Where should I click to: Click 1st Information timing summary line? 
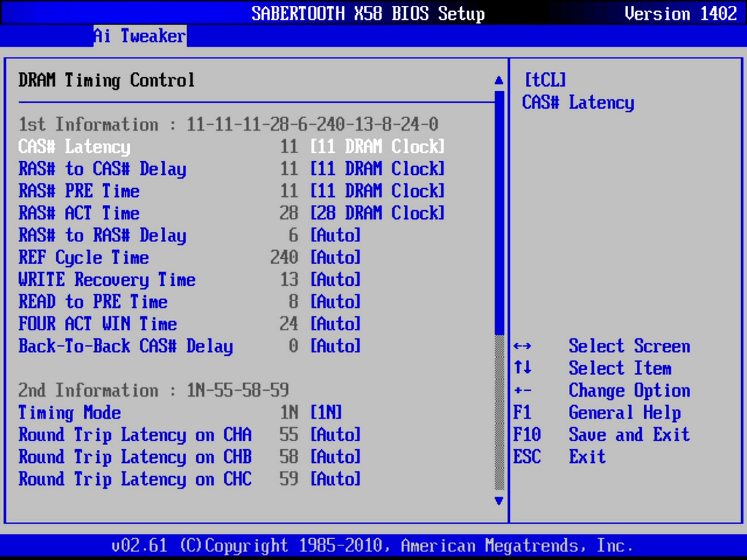pyautogui.click(x=228, y=125)
